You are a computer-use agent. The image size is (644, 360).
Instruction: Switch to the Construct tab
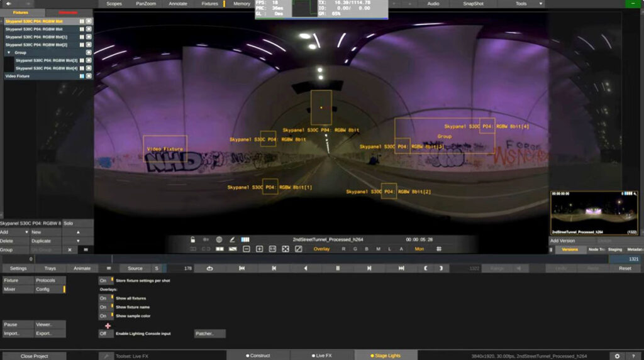[258, 356]
